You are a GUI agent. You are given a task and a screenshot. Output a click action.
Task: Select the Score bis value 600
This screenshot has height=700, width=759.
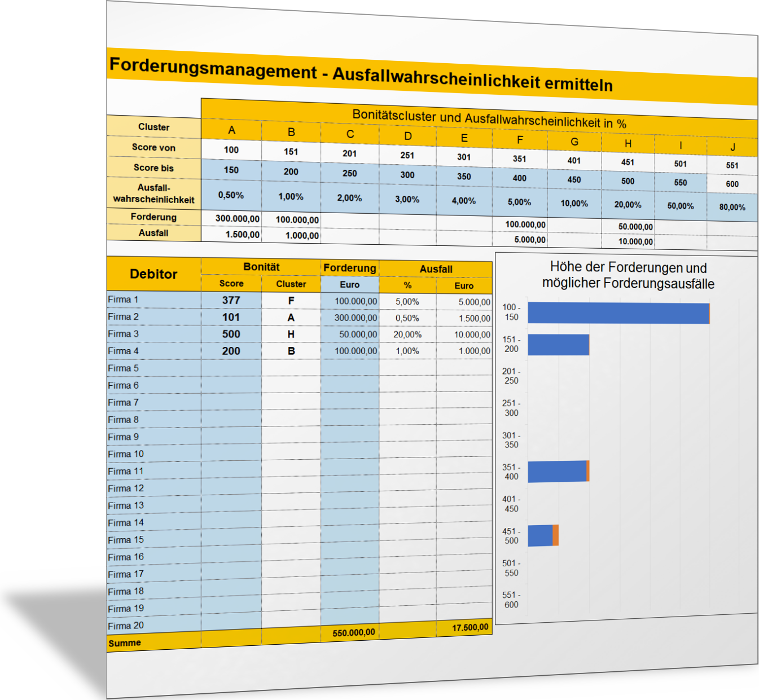pyautogui.click(x=732, y=184)
